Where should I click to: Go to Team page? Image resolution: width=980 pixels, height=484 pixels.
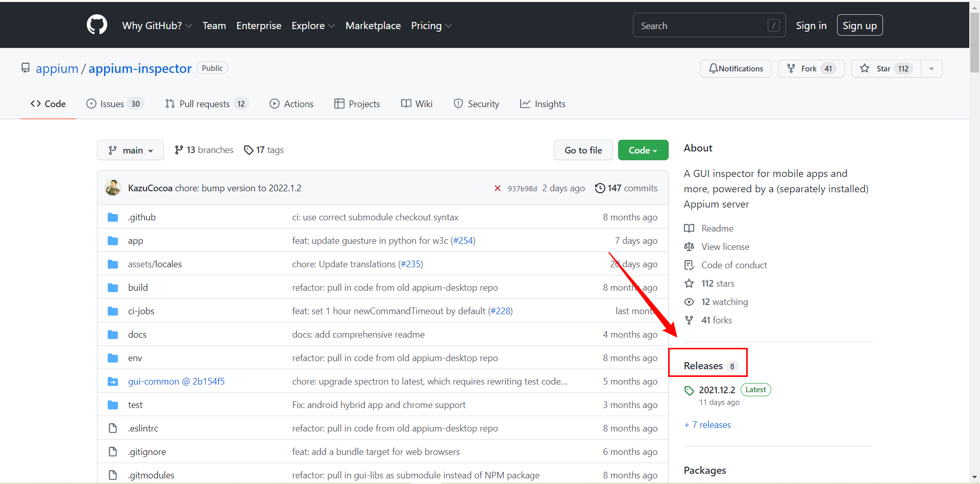[x=214, y=26]
